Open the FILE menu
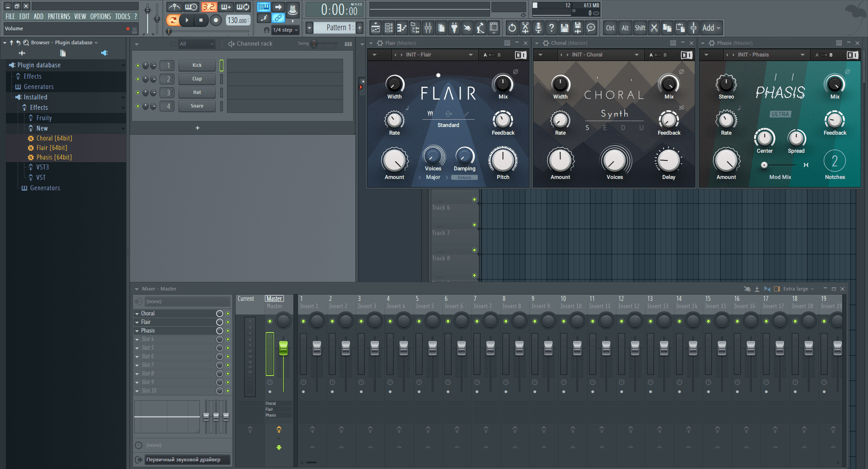Screen dimensions: 868x469 pos(10,16)
